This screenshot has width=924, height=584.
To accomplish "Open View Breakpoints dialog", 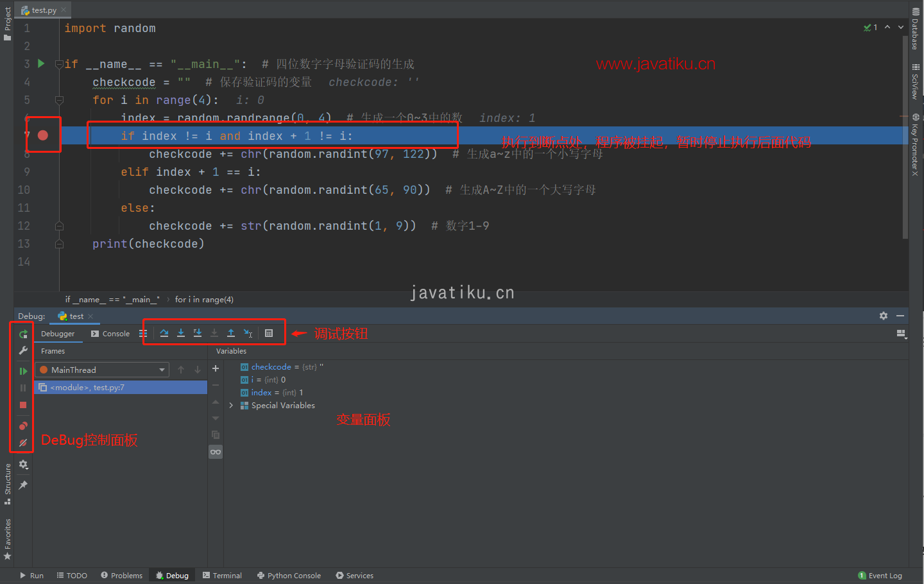I will tap(23, 426).
